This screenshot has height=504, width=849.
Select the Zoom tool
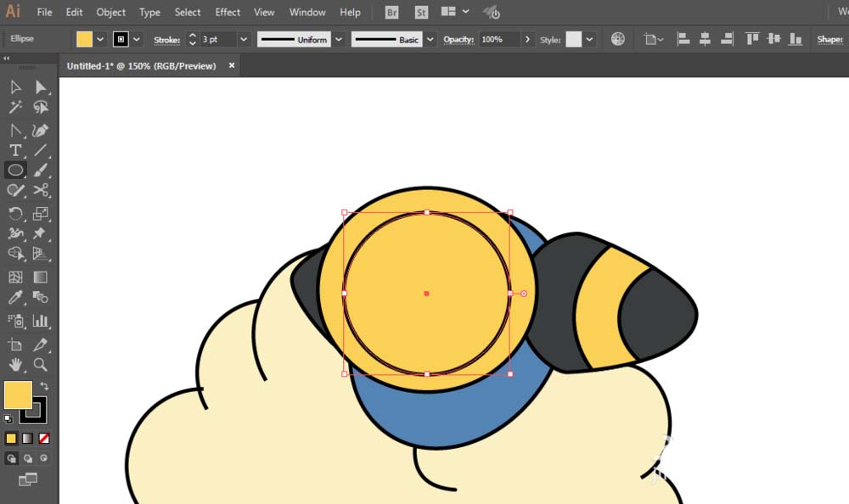click(41, 365)
